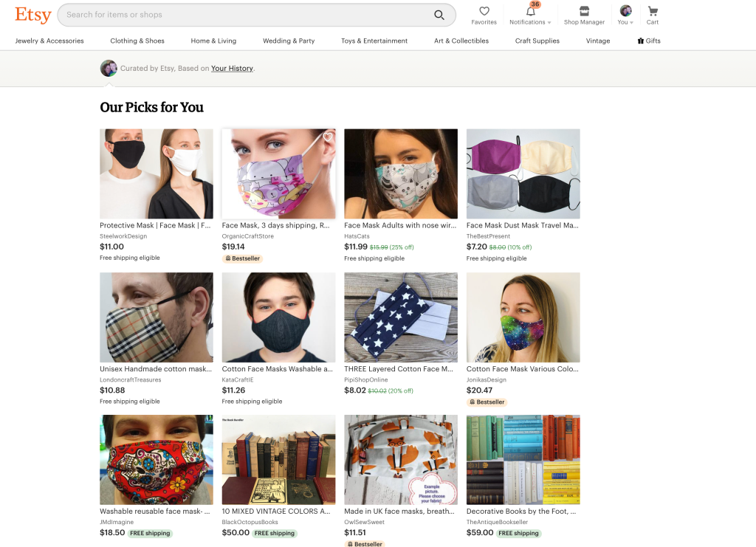Viewport: 756px width, 547px height.
Task: Follow the Your History link
Action: [232, 69]
